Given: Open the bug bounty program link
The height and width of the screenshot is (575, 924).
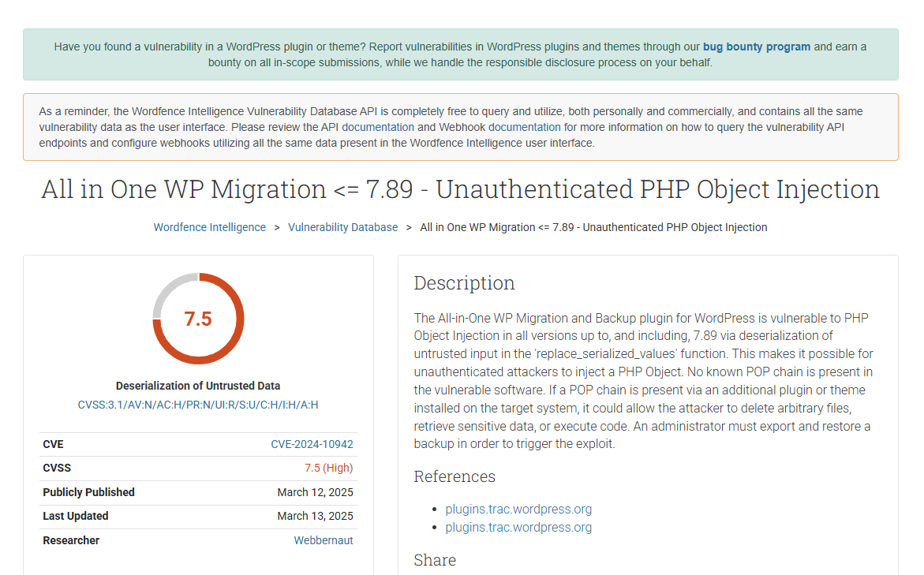Looking at the screenshot, I should (756, 47).
